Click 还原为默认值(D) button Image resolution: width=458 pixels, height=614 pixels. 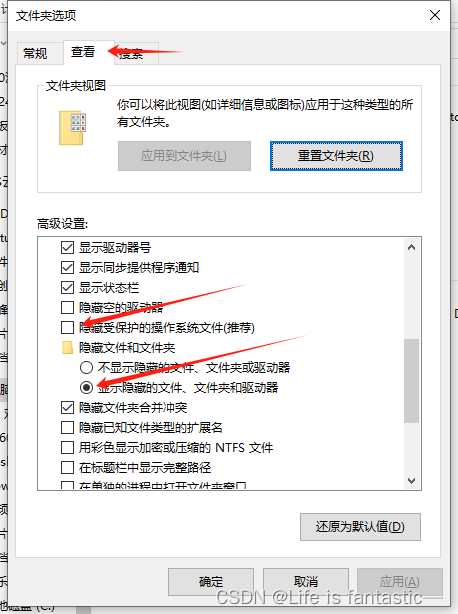pos(360,527)
